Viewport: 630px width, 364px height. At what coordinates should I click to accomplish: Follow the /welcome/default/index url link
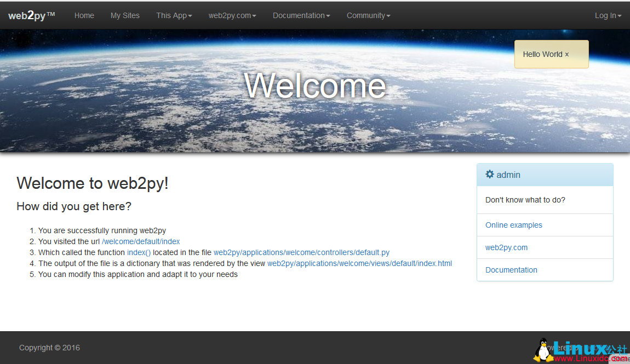(x=141, y=241)
